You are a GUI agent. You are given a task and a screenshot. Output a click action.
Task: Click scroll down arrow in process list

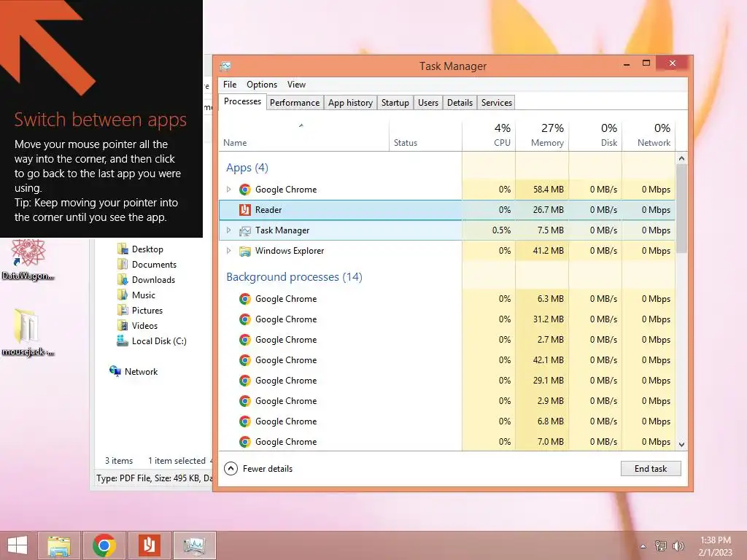point(682,444)
